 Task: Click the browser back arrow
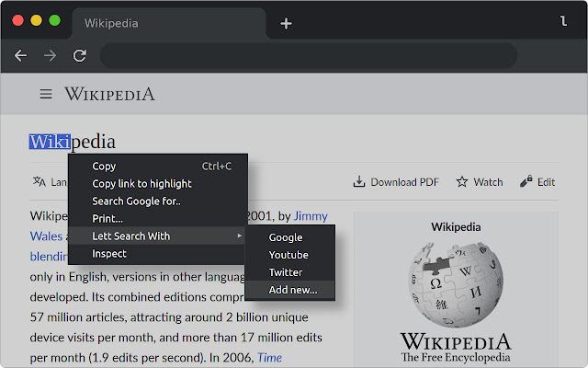pos(20,55)
